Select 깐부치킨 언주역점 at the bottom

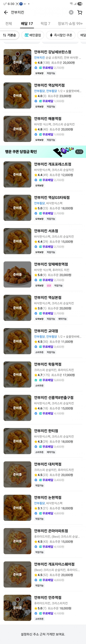(48, 597)
